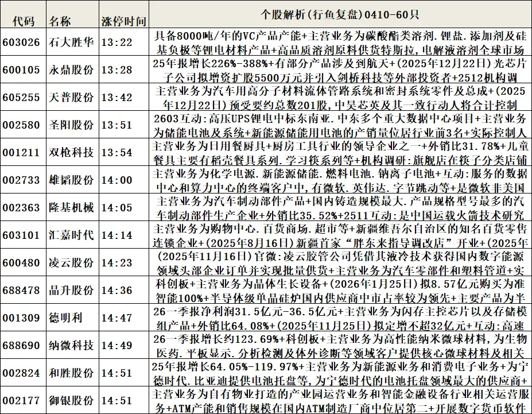Select stock code 002824
The image size is (532, 414).
(x=21, y=373)
